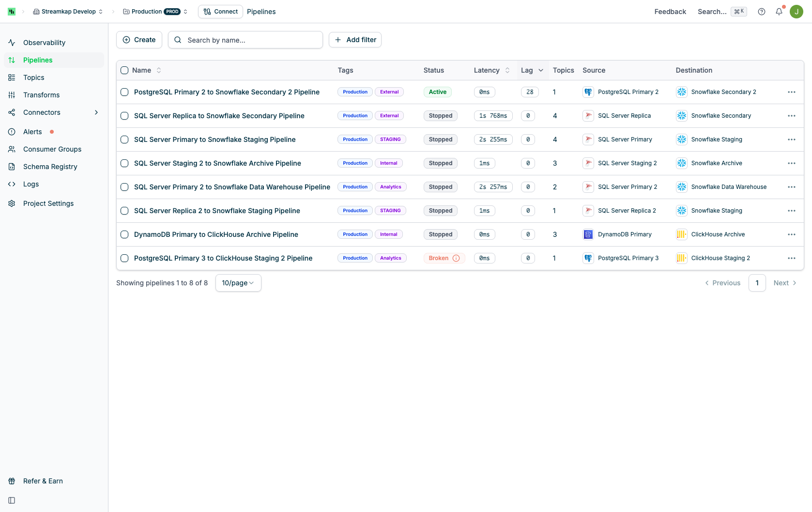Go to Next page
The width and height of the screenshot is (812, 512).
(x=785, y=283)
